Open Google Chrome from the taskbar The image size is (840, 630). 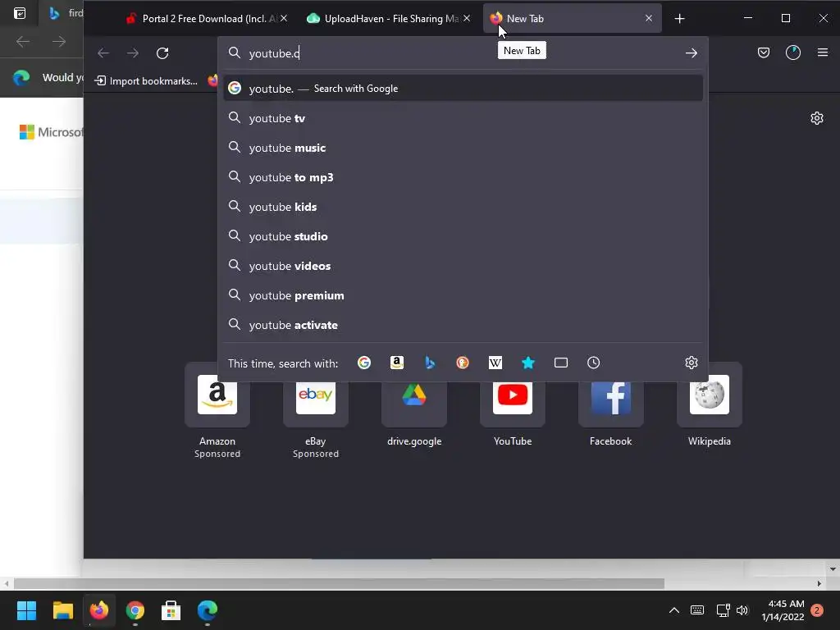coord(135,610)
